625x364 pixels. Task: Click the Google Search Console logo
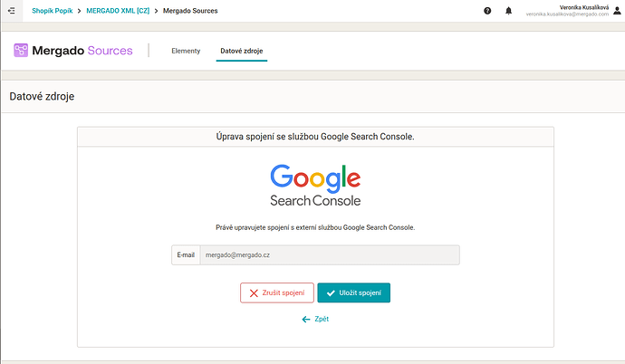click(315, 186)
